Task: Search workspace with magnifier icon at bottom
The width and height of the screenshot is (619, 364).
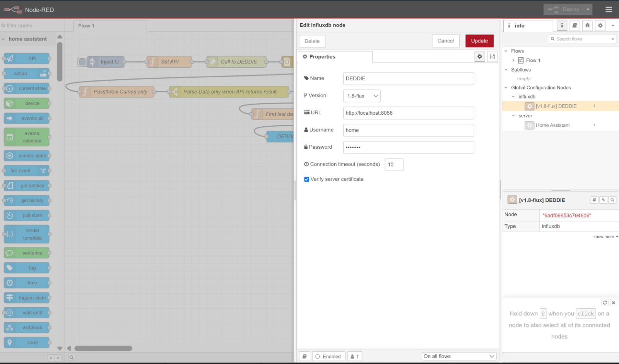Action: pos(72,358)
